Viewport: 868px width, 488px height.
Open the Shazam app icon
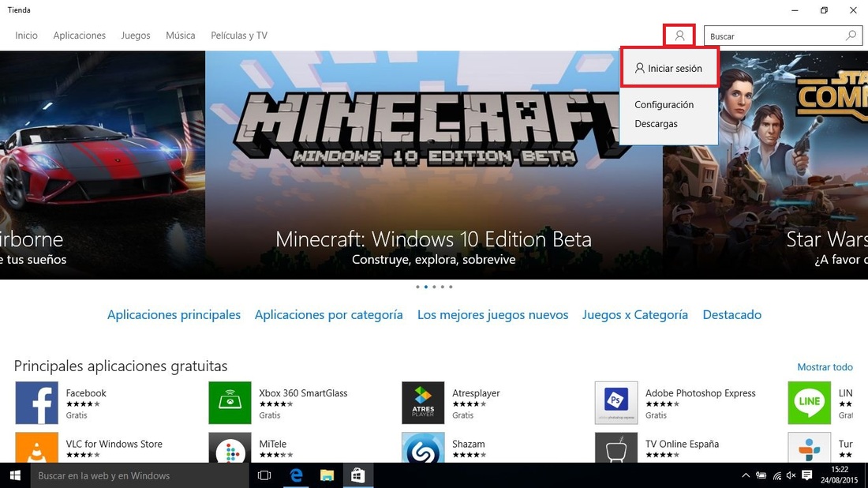point(423,448)
